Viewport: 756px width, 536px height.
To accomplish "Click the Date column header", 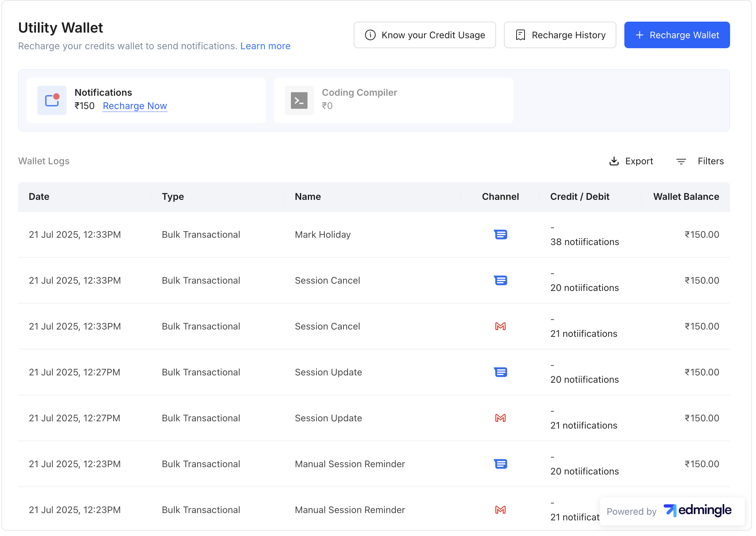I will coord(39,197).
